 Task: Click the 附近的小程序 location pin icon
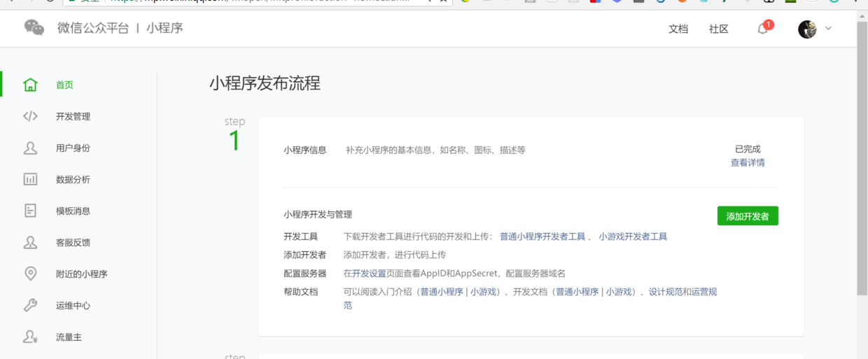click(30, 274)
